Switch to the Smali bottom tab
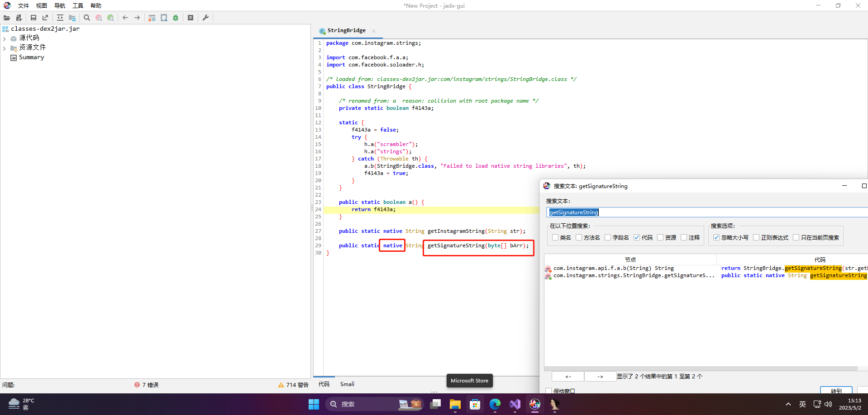This screenshot has width=868, height=415. pos(348,384)
